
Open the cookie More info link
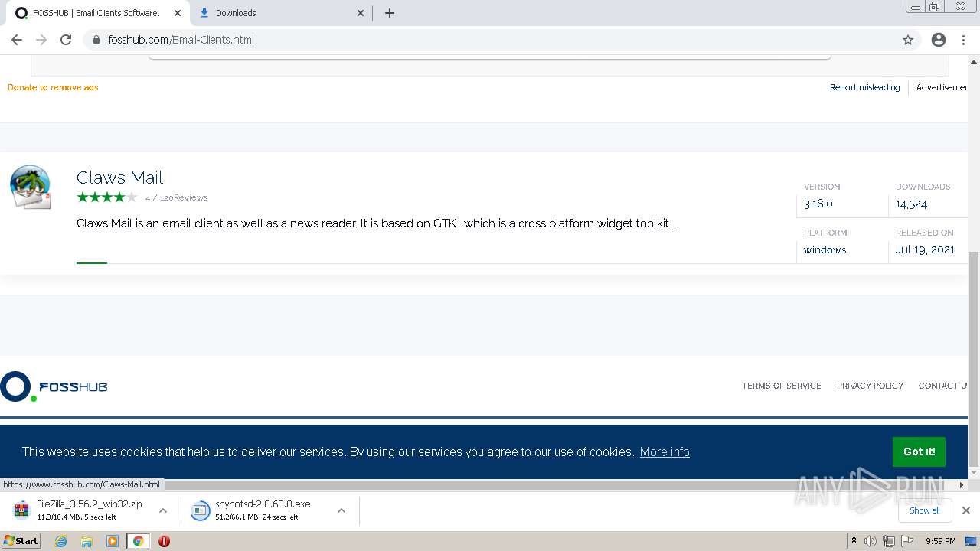665,452
